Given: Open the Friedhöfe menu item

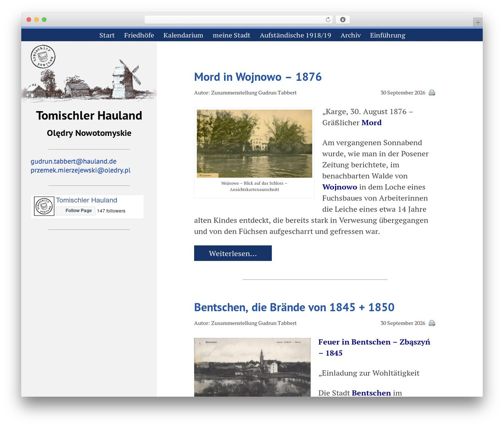Looking at the screenshot, I should coord(139,35).
